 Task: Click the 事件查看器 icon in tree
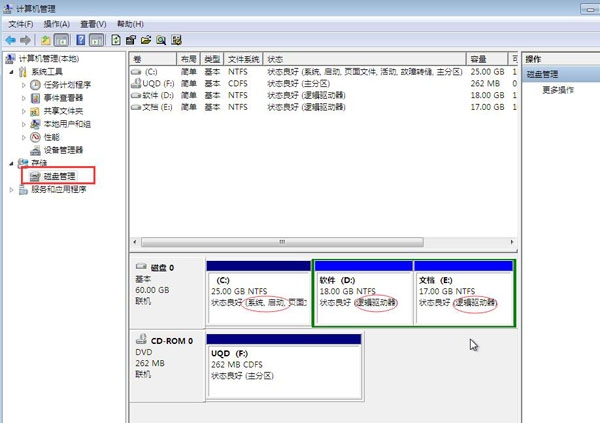coord(35,98)
